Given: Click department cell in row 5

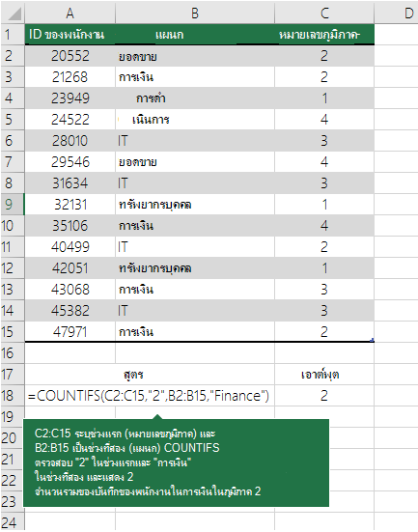Looking at the screenshot, I should click(195, 120).
